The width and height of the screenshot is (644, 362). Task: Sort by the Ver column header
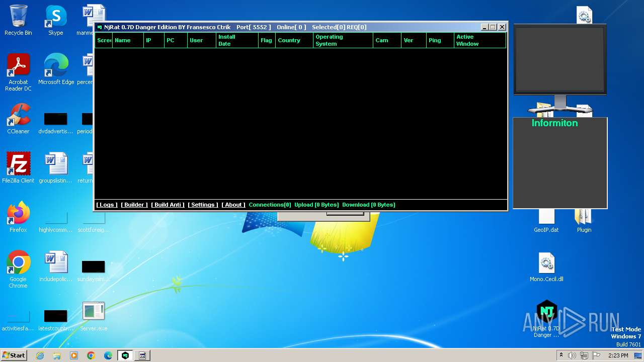point(414,40)
